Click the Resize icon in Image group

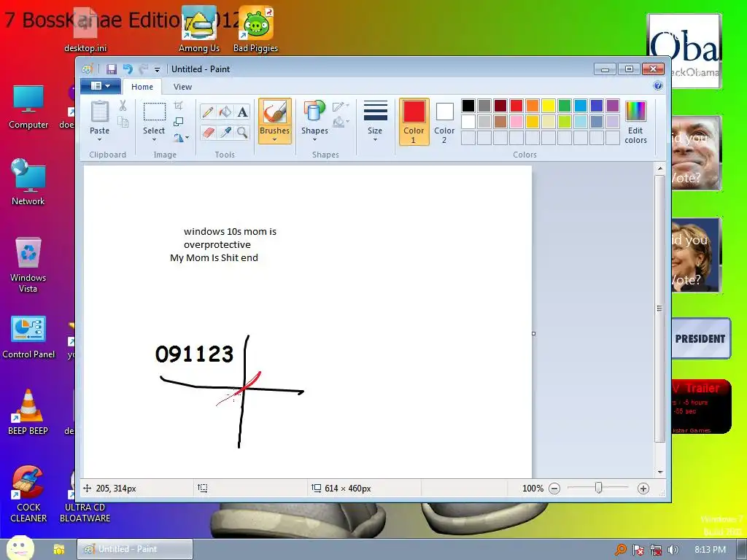pyautogui.click(x=178, y=122)
